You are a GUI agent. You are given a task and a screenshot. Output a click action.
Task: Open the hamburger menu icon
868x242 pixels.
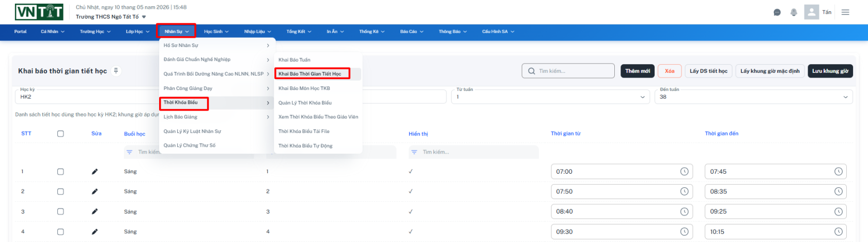tap(845, 12)
